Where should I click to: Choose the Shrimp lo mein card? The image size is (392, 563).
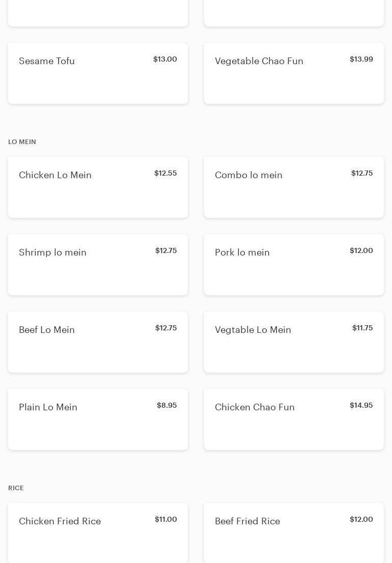(98, 265)
